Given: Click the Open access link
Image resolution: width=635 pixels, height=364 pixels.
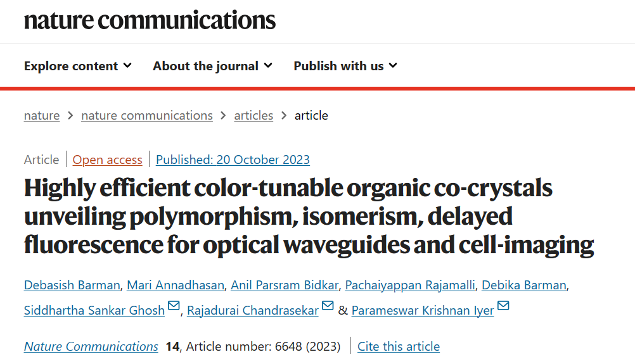Looking at the screenshot, I should click(x=107, y=160).
